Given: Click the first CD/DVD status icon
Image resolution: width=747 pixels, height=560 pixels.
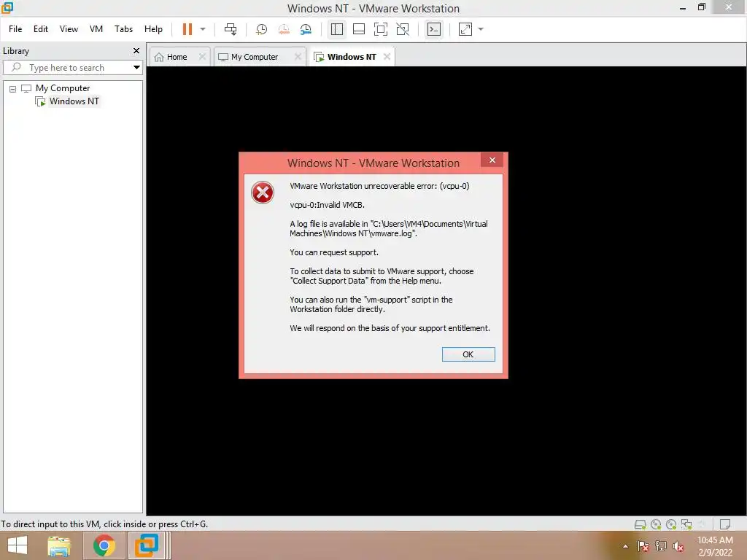Looking at the screenshot, I should (x=656, y=524).
